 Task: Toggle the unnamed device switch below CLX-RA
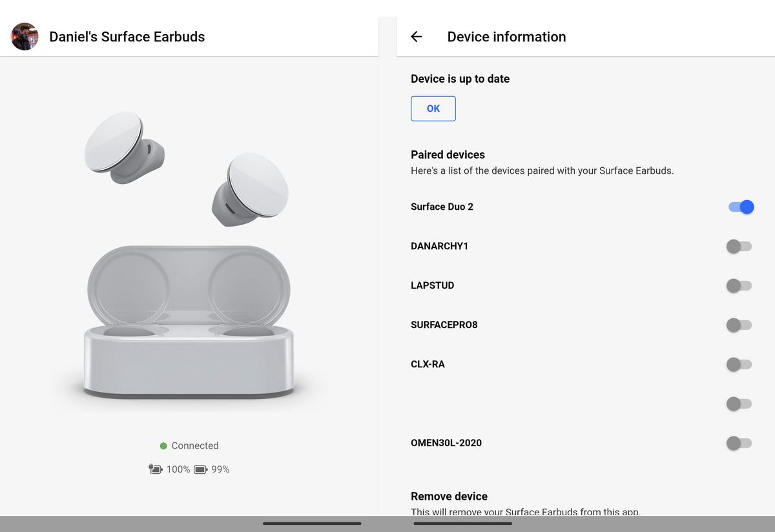pyautogui.click(x=739, y=404)
